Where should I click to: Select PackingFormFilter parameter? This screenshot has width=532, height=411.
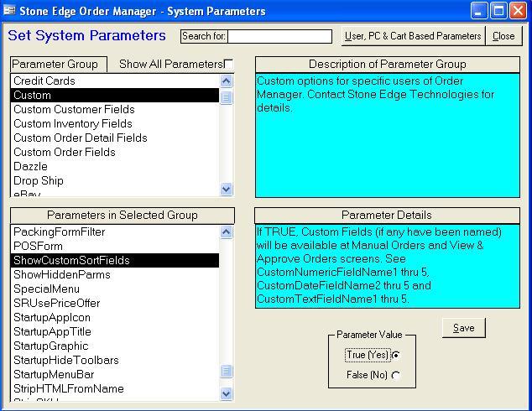(x=115, y=232)
